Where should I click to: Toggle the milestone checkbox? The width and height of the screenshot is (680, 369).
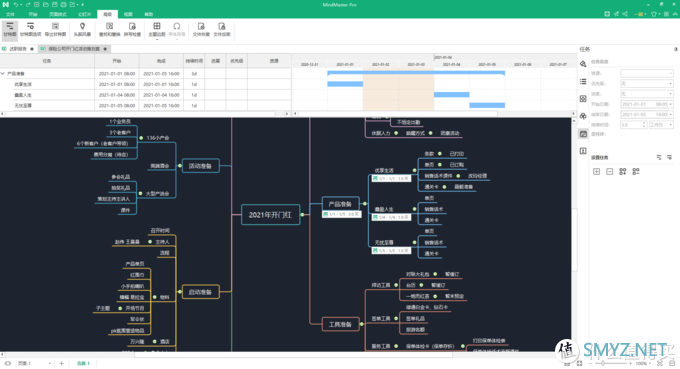click(x=623, y=134)
